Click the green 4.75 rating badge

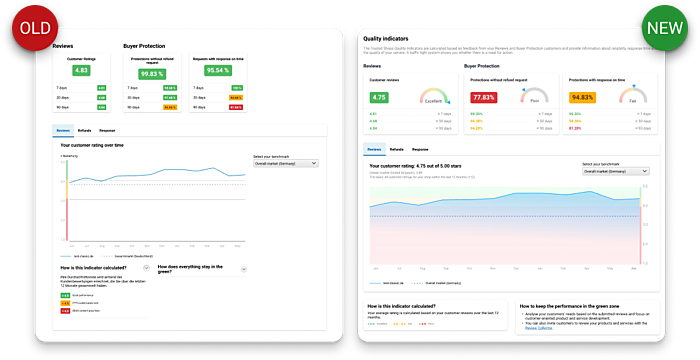pos(379,97)
